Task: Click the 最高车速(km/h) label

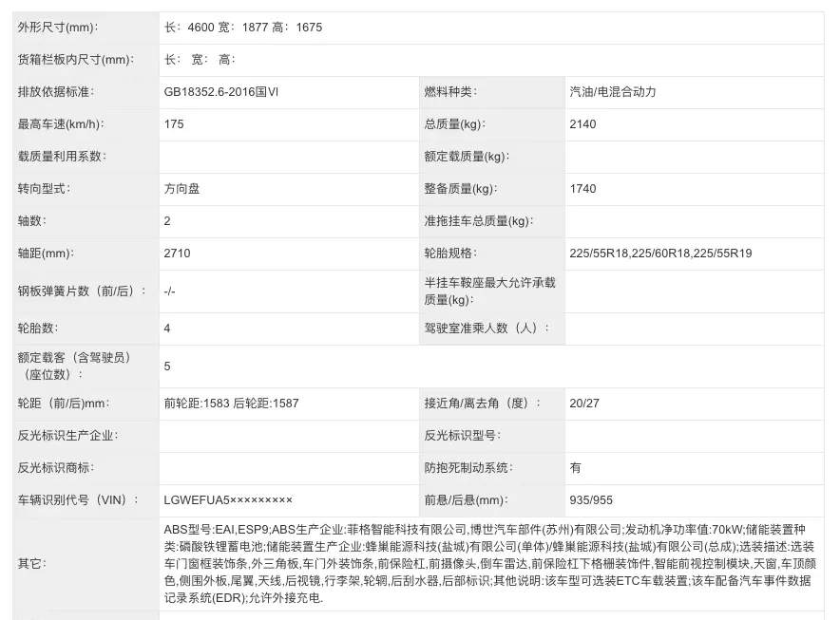Action: 61,124
